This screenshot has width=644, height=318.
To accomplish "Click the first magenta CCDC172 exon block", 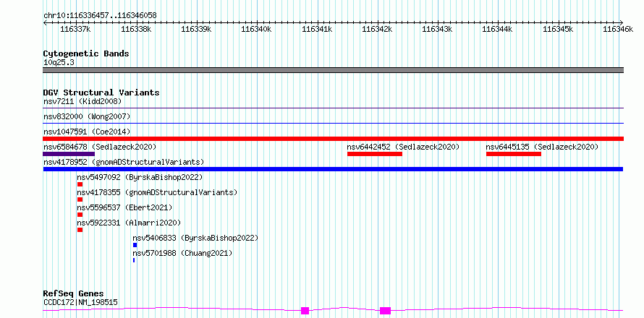I will pyautogui.click(x=305, y=311).
